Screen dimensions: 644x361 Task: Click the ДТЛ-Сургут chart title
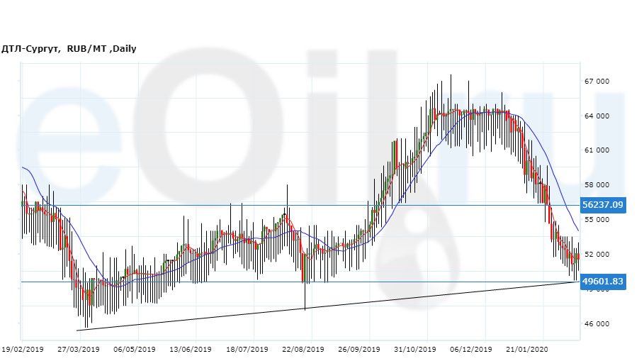[x=69, y=49]
